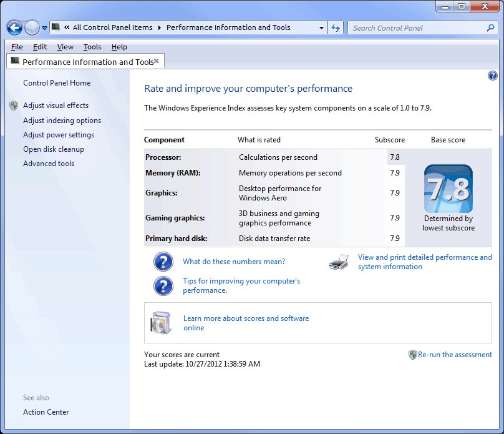Open the Help menu
This screenshot has width=504, height=434.
click(x=119, y=47)
